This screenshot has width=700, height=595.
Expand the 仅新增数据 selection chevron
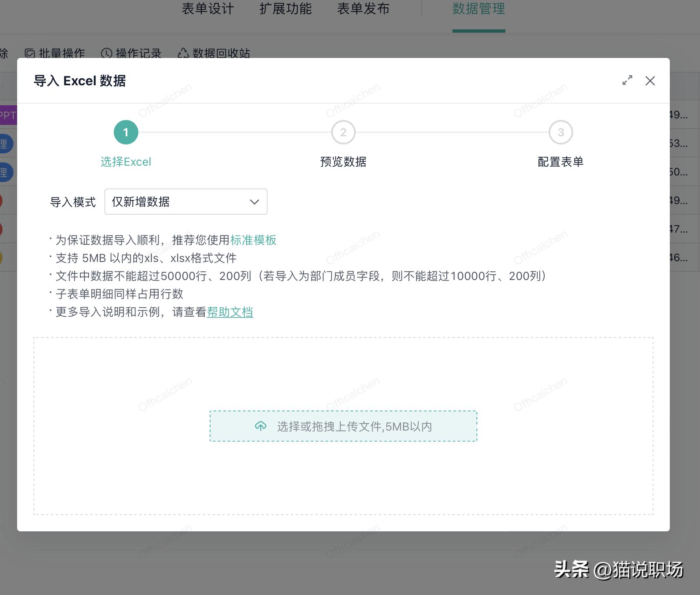[254, 202]
